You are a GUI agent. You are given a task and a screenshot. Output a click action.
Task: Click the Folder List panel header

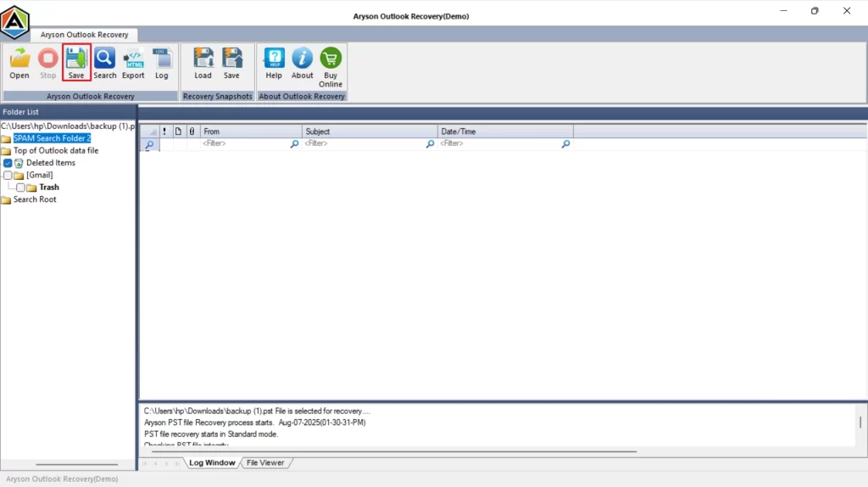tap(68, 112)
